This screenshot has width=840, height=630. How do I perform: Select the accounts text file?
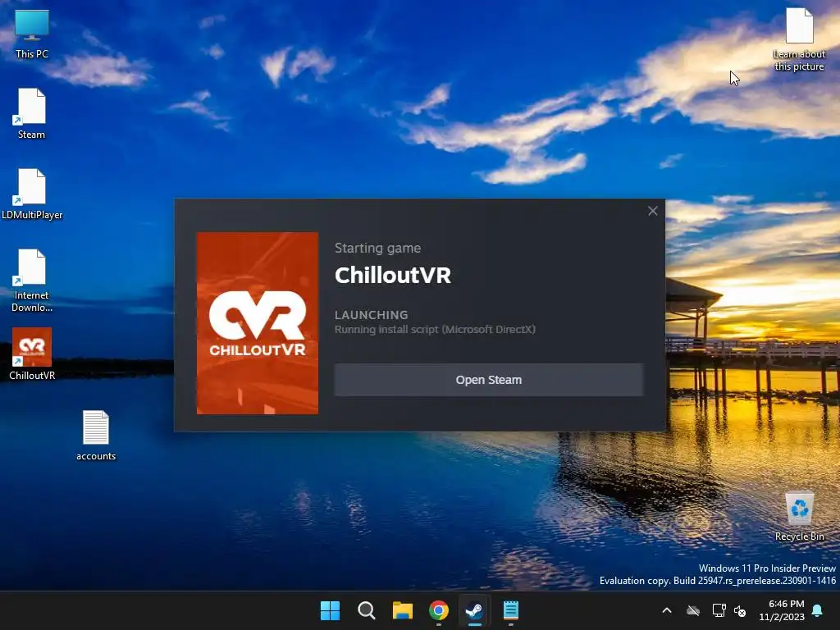click(96, 436)
